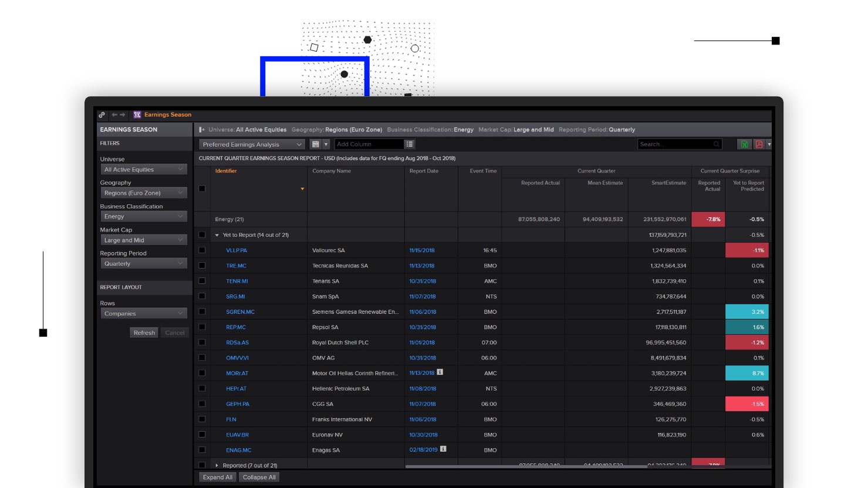Image resolution: width=868 pixels, height=488 pixels.
Task: Click the Cancel button
Action: [x=175, y=333]
